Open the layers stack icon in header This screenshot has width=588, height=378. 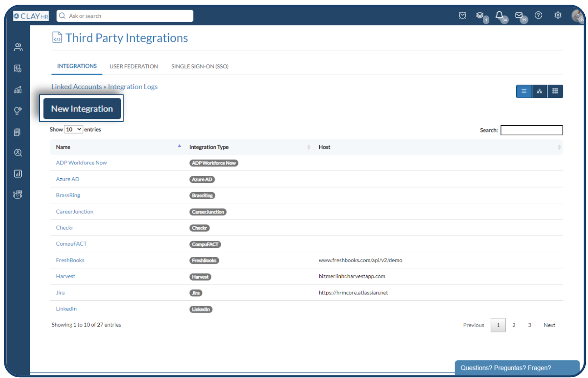point(480,15)
